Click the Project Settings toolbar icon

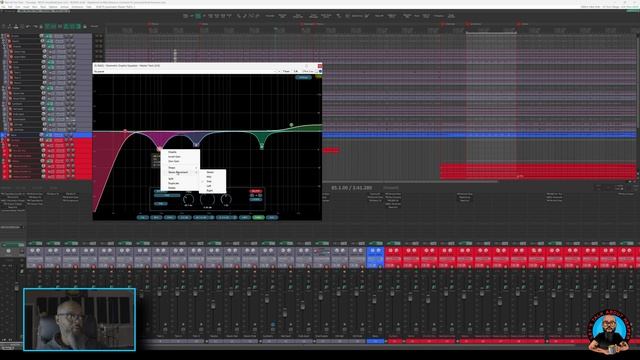(22, 26)
